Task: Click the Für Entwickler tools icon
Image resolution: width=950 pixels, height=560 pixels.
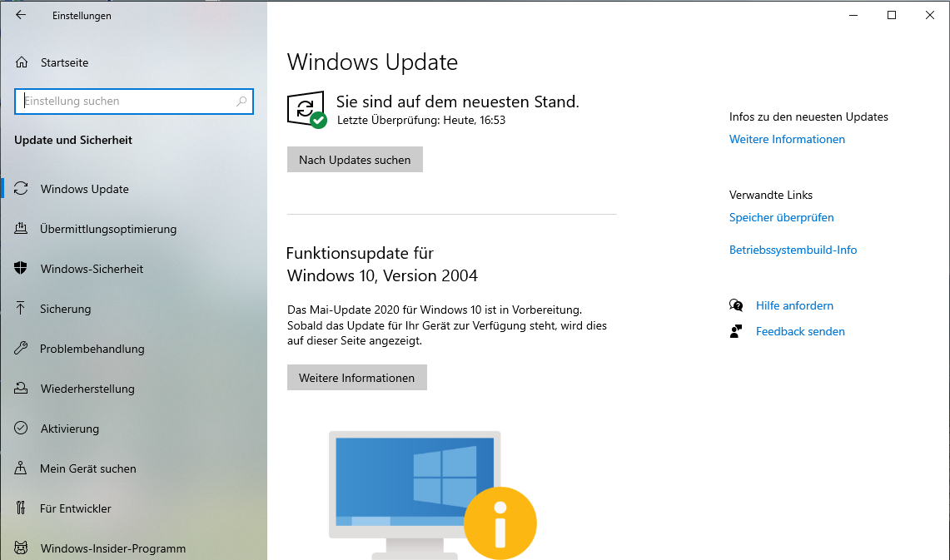Action: coord(21,508)
